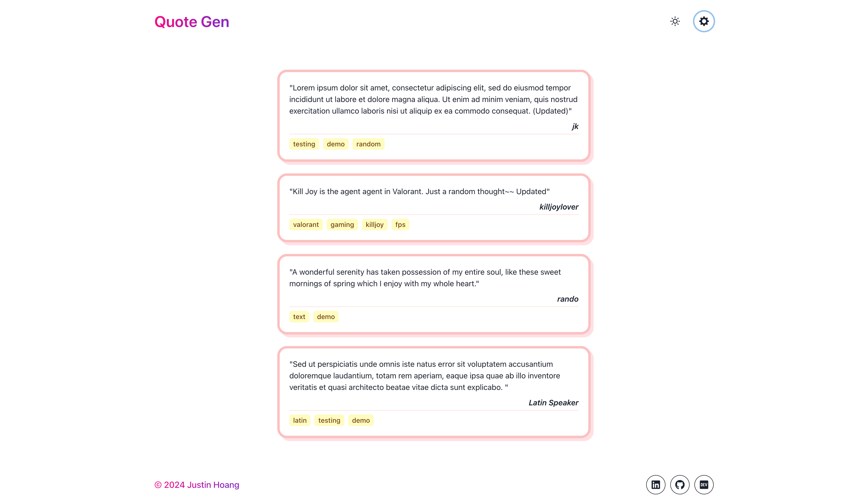This screenshot has height=504, width=868.
Task: Select the 'valorant' tag
Action: coord(306,225)
